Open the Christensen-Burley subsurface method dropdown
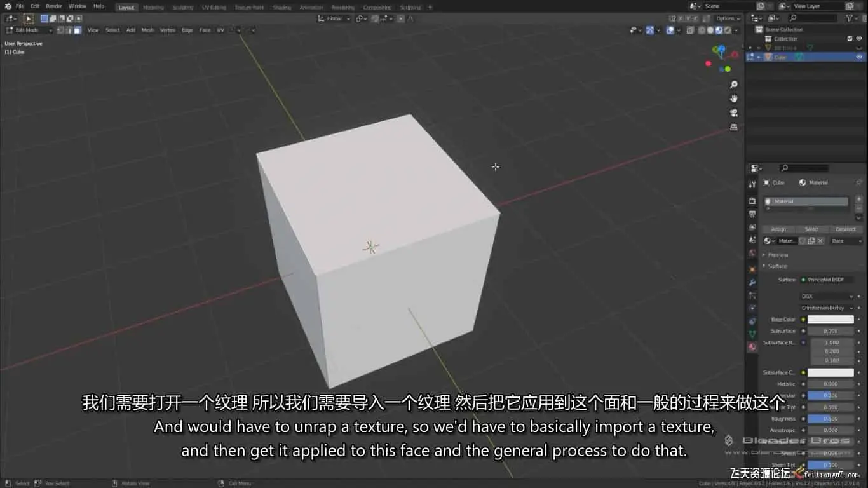The width and height of the screenshot is (868, 488). tap(827, 308)
